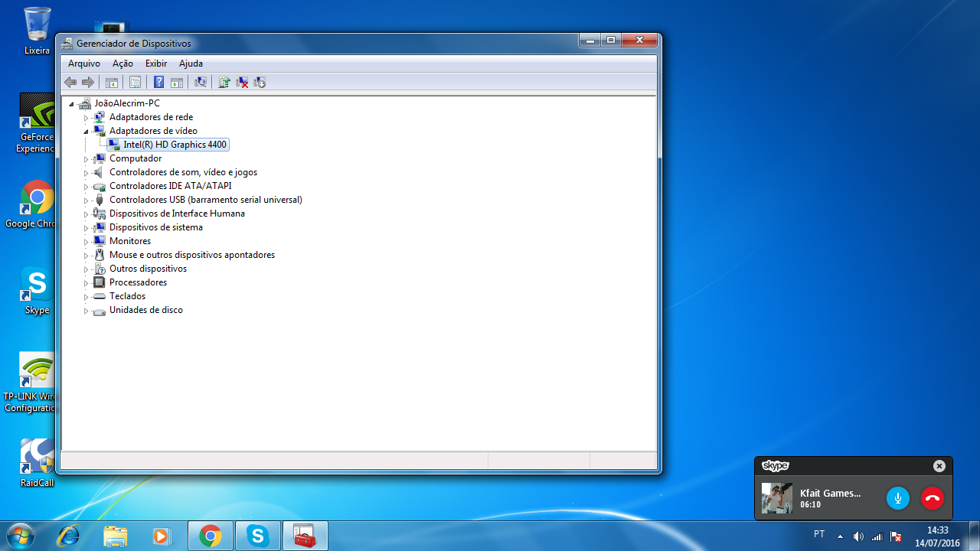
Task: Select the RaidCall desktop shortcut
Action: pos(37,463)
